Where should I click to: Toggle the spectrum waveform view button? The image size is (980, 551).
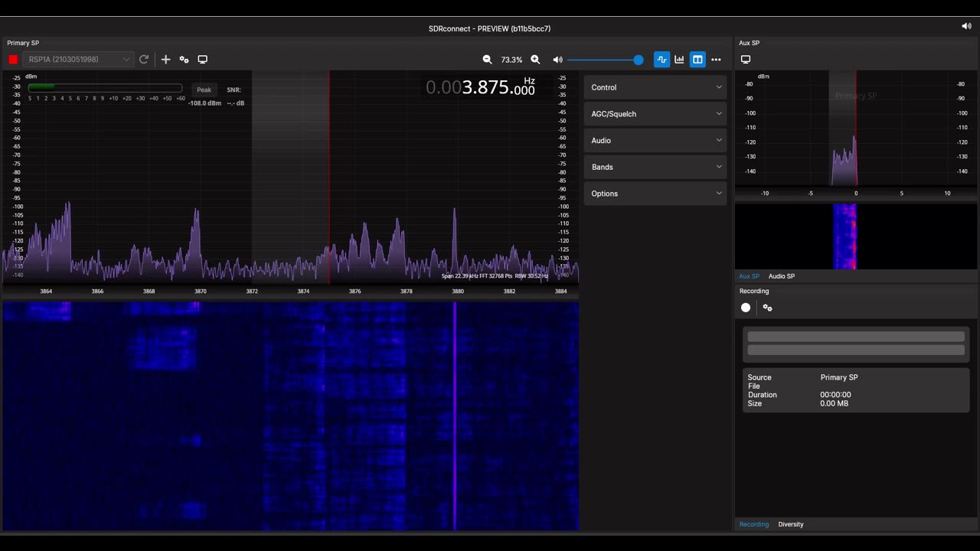[661, 60]
